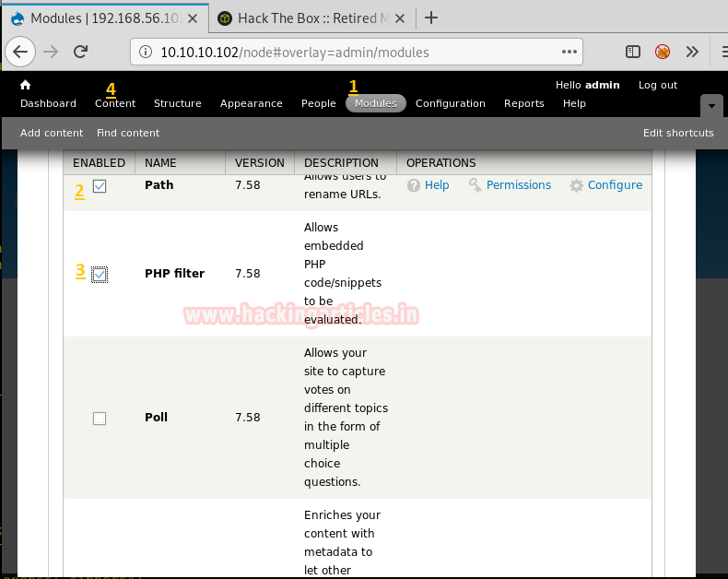The width and height of the screenshot is (728, 579).
Task: Click the DESCRIPTION column header
Action: click(x=341, y=163)
